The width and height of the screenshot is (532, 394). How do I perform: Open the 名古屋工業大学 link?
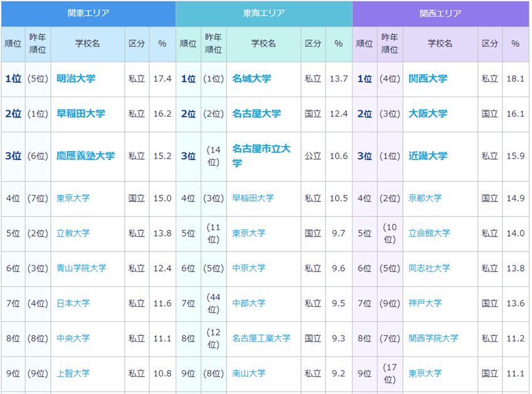pyautogui.click(x=261, y=338)
